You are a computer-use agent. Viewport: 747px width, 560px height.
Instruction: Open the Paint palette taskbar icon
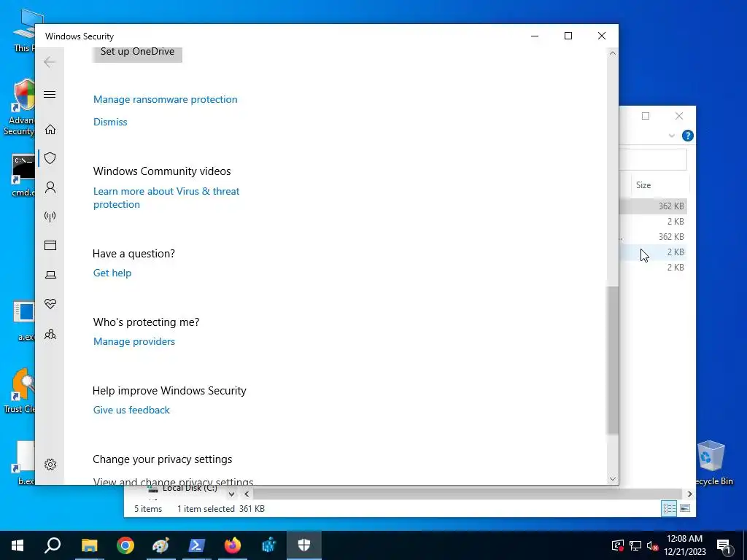coord(160,545)
